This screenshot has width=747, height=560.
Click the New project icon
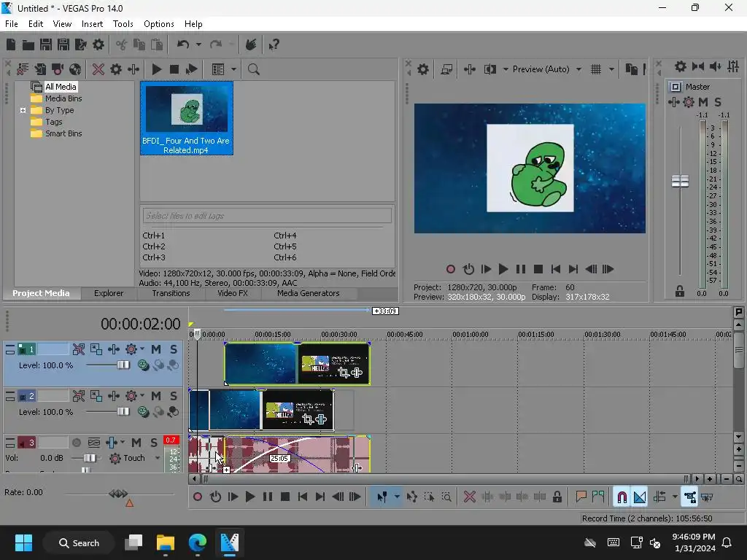tap(11, 44)
